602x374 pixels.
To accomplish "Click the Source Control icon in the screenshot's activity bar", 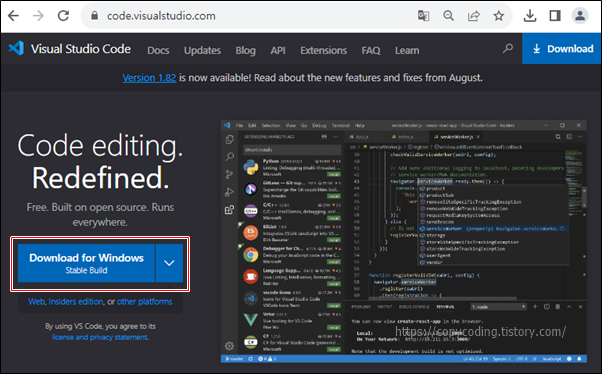I will (230, 174).
